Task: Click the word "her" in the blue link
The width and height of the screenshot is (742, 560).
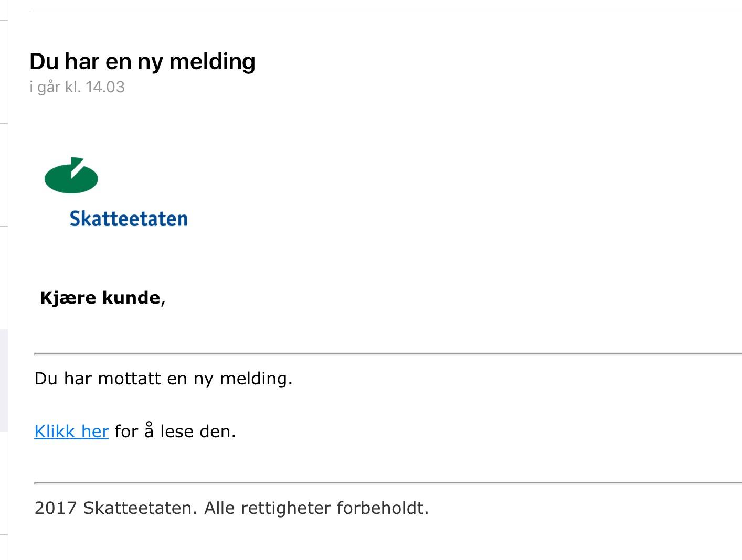Action: tap(95, 432)
